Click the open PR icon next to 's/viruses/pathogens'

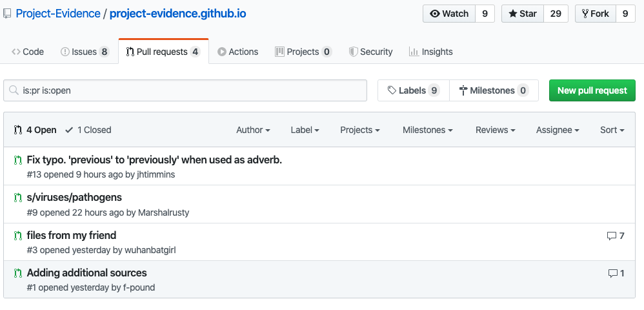point(18,198)
